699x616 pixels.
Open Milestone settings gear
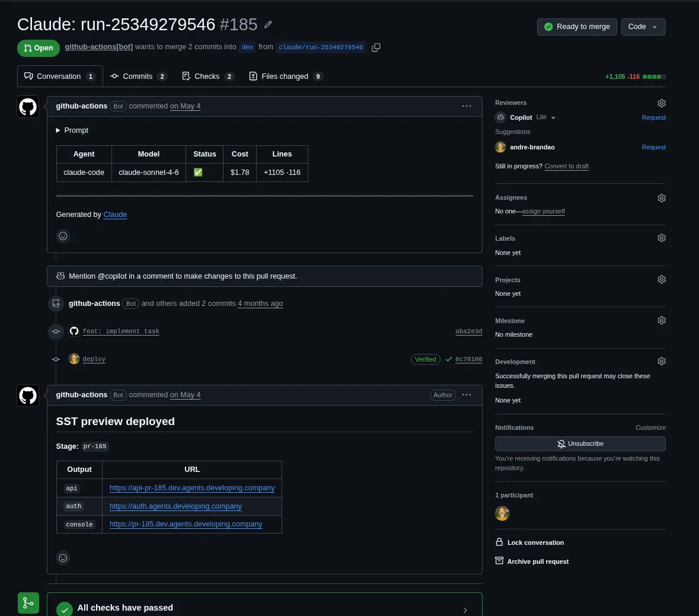point(662,321)
